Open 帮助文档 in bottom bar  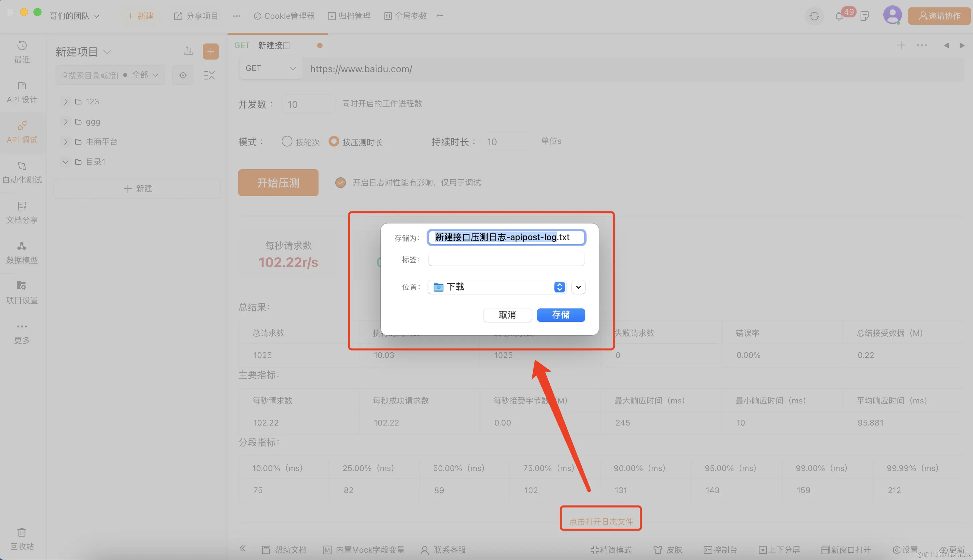(284, 550)
